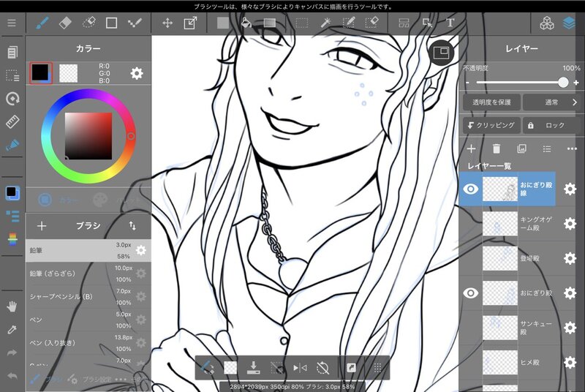Viewport: 585px width, 392px height.
Task: Open the navigator window button
Action: (441, 52)
